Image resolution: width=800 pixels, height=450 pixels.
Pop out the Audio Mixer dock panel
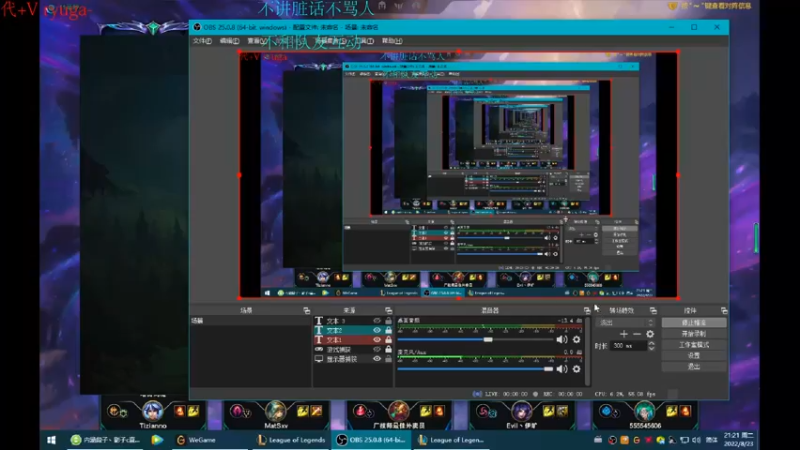pyautogui.click(x=587, y=311)
